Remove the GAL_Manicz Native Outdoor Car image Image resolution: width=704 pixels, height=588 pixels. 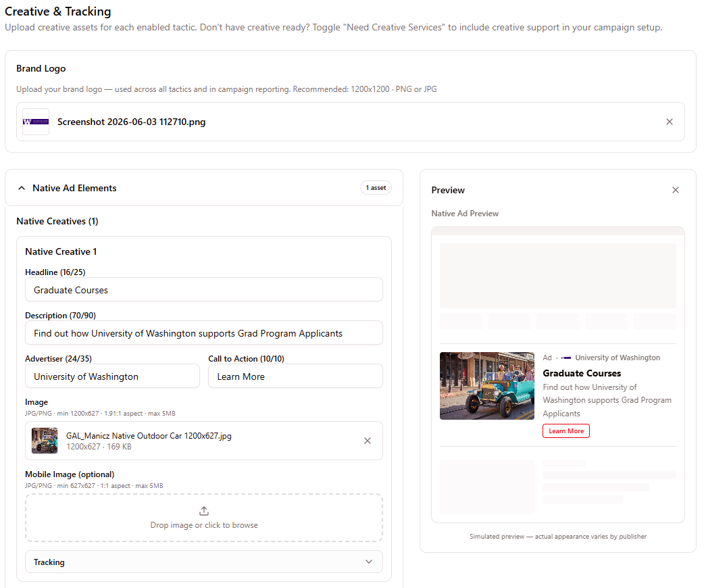click(368, 441)
